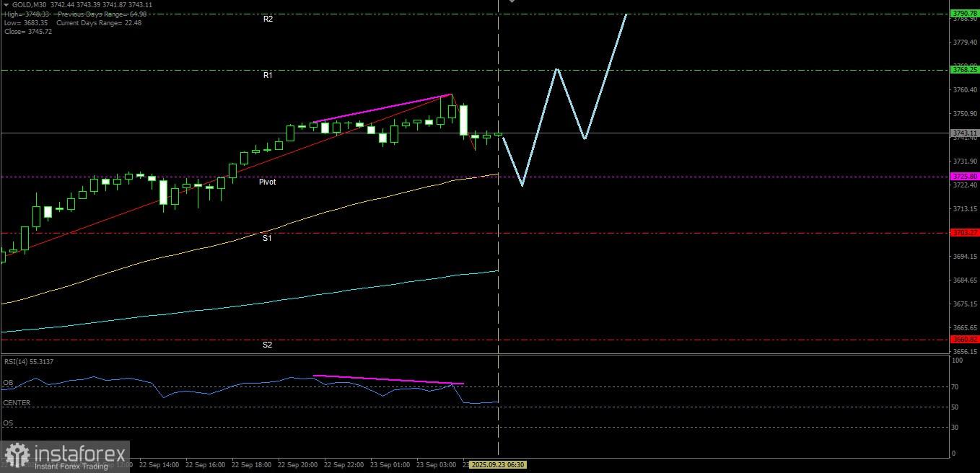
Task: Click the Pivot level label
Action: point(267,182)
